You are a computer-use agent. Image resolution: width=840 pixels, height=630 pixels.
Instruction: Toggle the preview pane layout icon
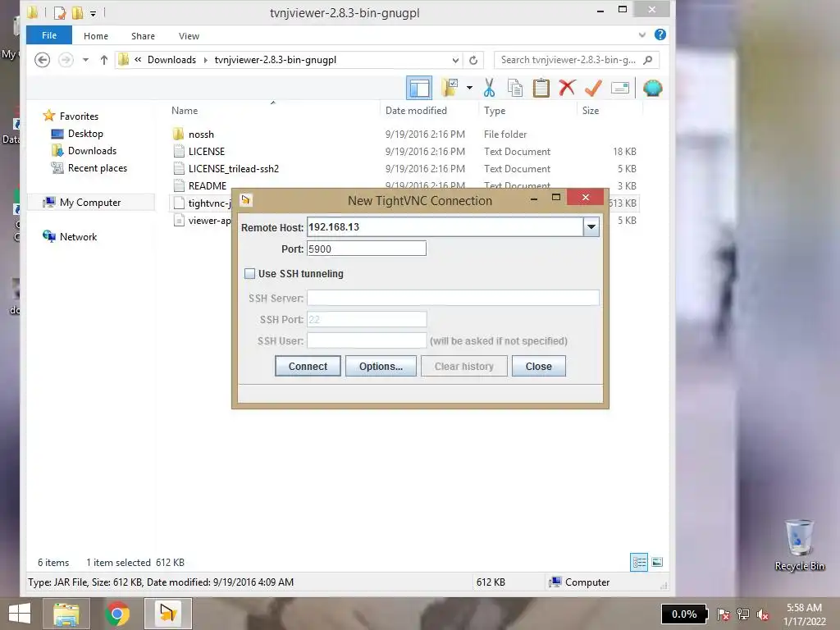click(x=419, y=88)
